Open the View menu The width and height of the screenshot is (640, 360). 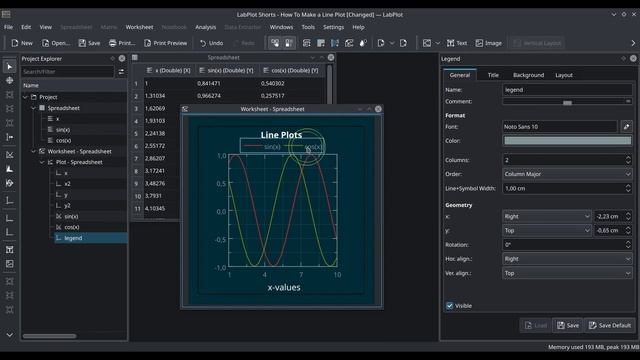tap(45, 27)
